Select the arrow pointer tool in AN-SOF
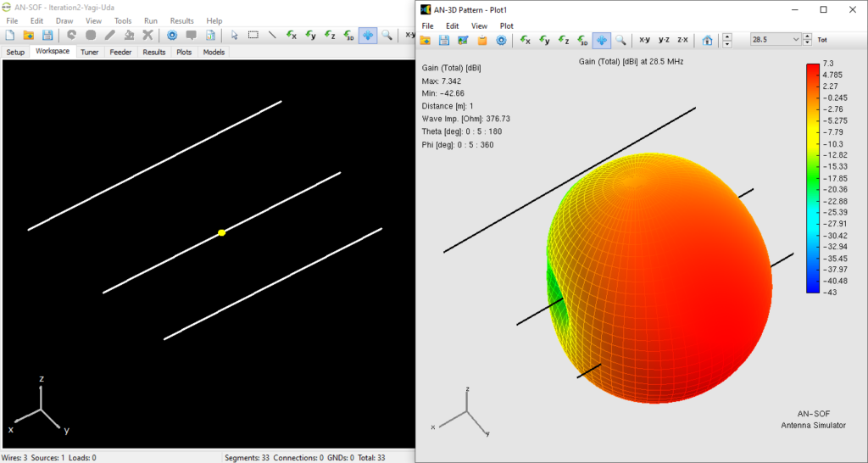 point(234,36)
